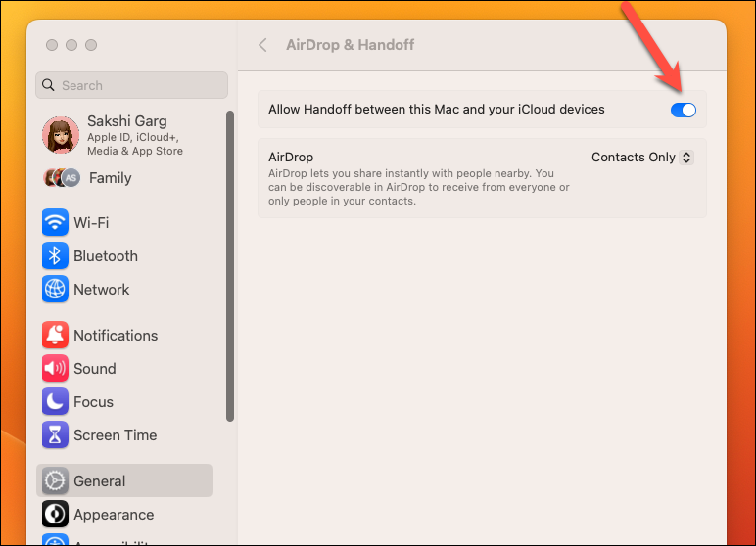Click the red close window button
Viewport: 756px width, 546px height.
pyautogui.click(x=52, y=45)
